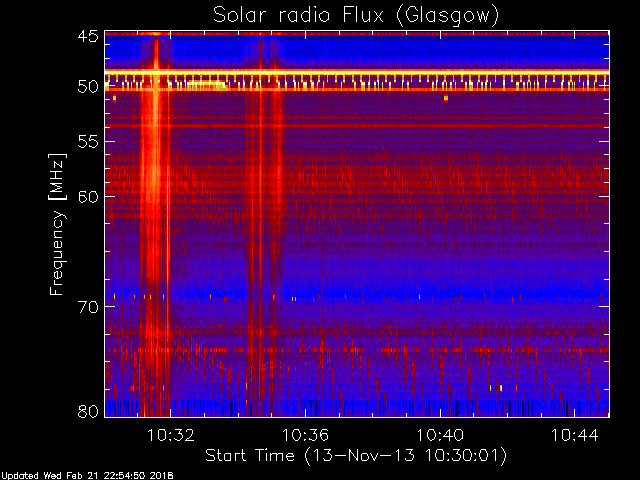Click the 50 frequency tick label
The height and width of the screenshot is (480, 640).
click(x=88, y=87)
